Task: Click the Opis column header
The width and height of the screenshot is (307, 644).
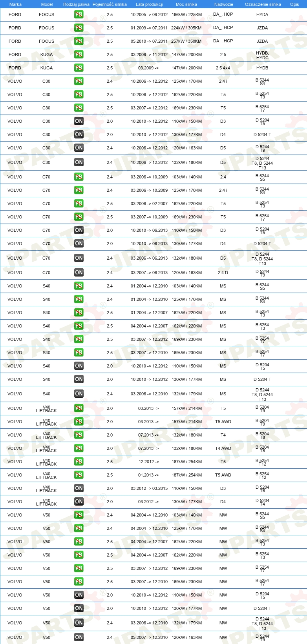Action: click(x=294, y=4)
